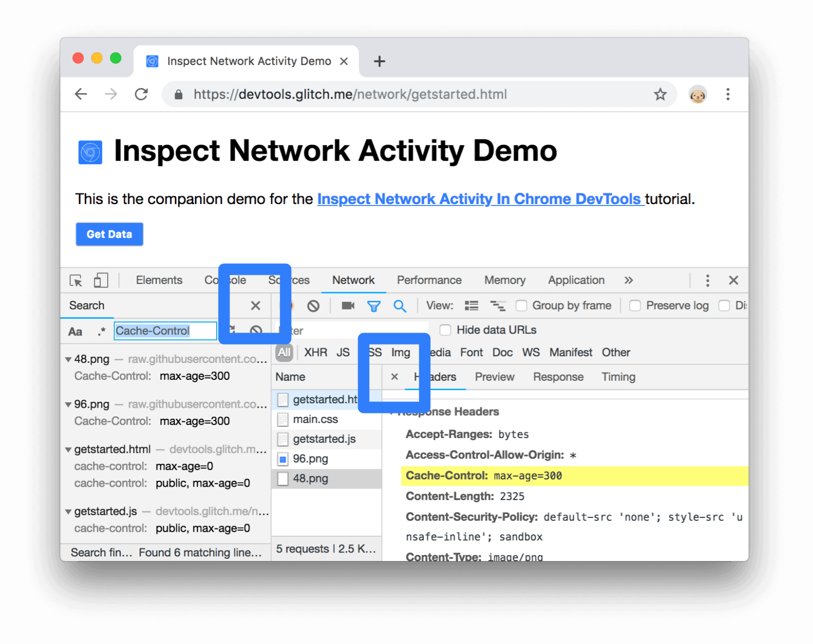Open the Application tab
Screen dimensions: 813x644
576,280
